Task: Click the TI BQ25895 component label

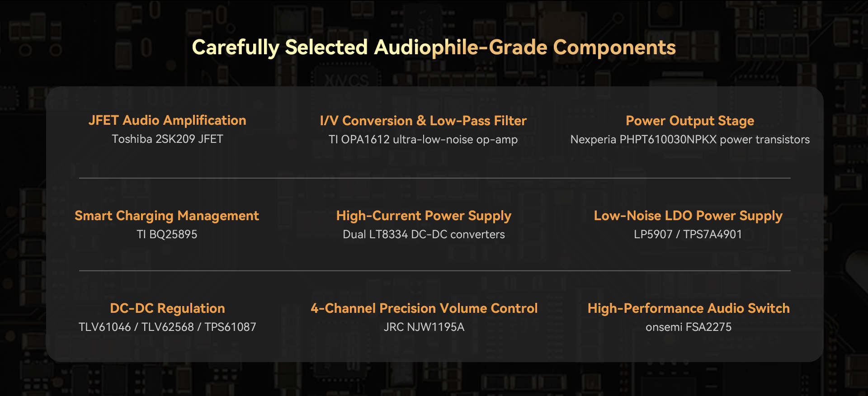Action: (167, 234)
